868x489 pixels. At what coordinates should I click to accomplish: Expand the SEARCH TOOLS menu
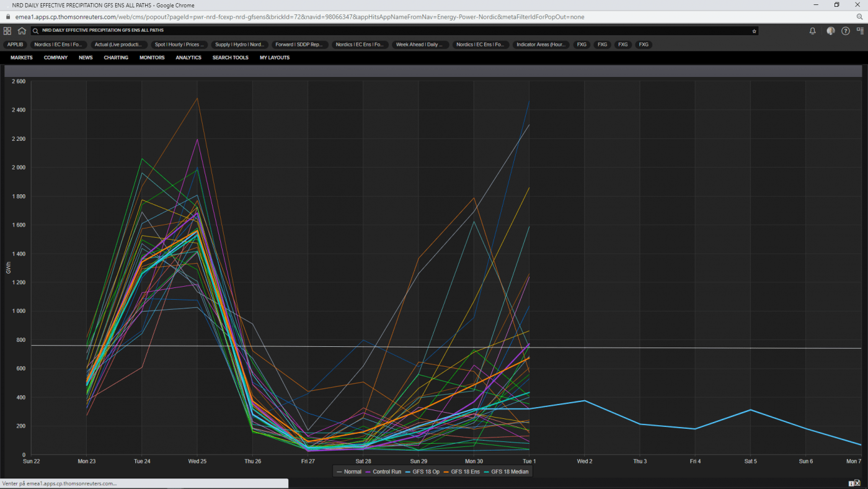click(x=230, y=58)
